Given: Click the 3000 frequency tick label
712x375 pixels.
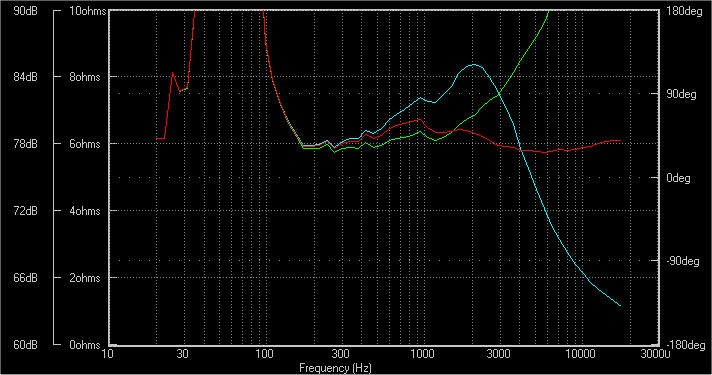Looking at the screenshot, I should coord(498,354).
